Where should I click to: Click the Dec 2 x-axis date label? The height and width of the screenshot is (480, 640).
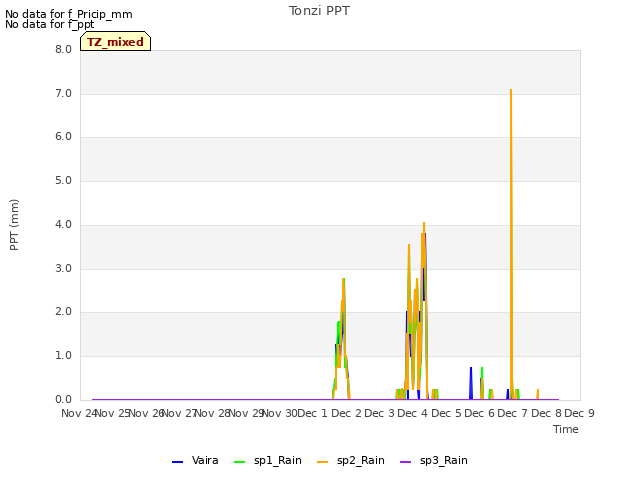[x=346, y=413]
